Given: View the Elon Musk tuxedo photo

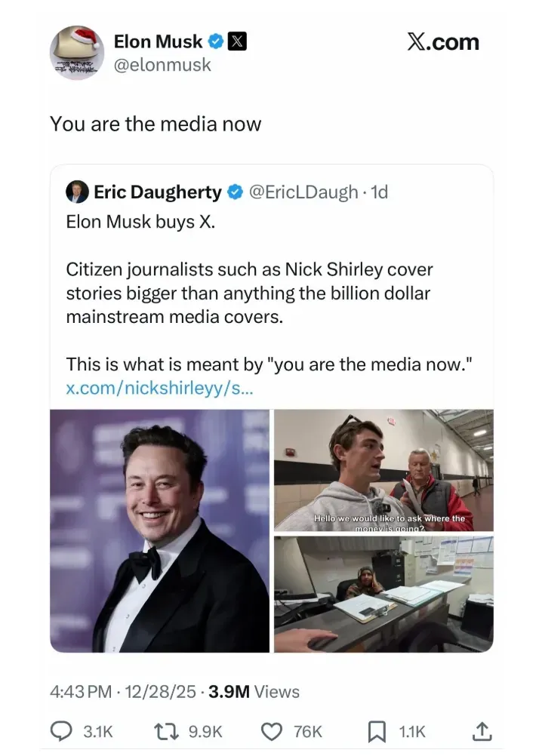Looking at the screenshot, I should [159, 528].
